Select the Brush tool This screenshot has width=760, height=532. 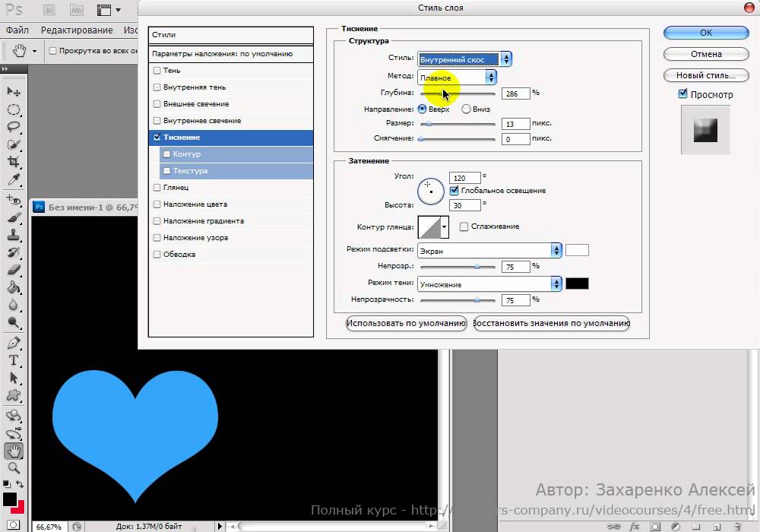14,217
